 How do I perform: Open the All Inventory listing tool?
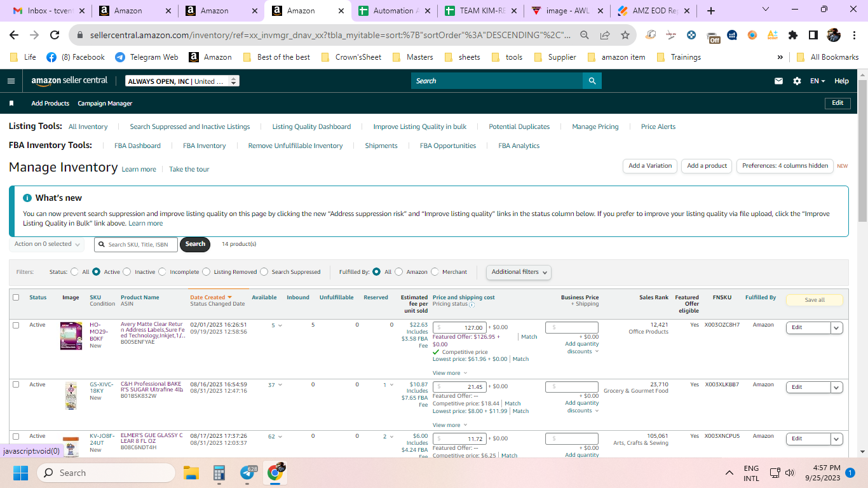[88, 126]
